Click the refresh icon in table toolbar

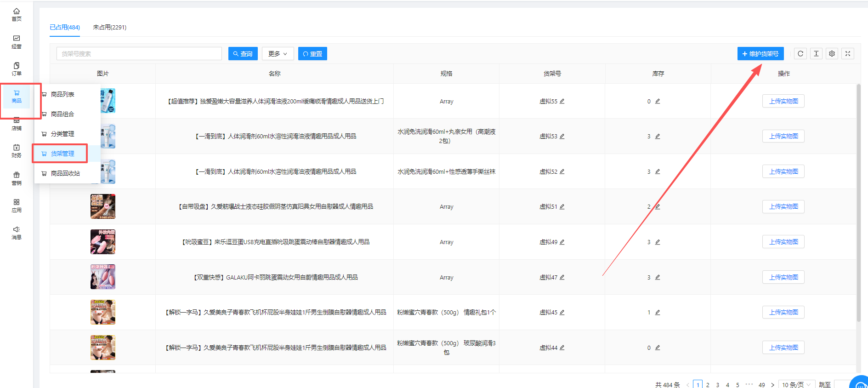click(800, 54)
